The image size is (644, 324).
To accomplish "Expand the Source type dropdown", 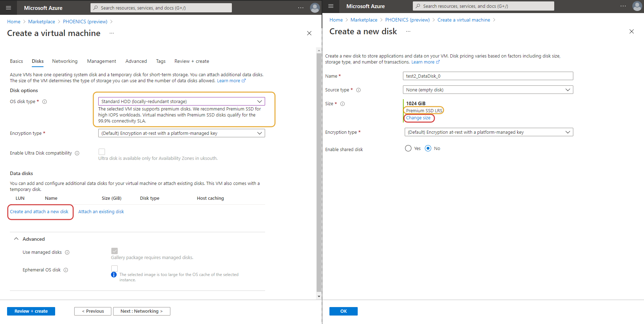I will point(488,90).
